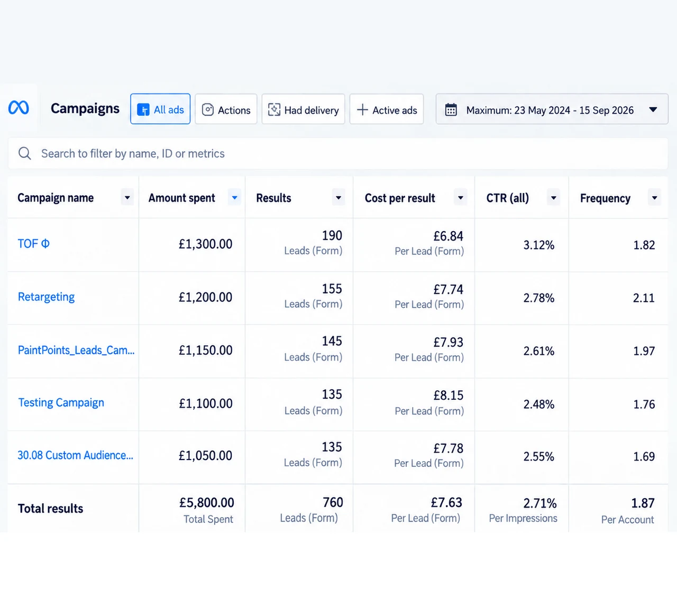677x616 pixels.
Task: Open the date range dropdown arrow
Action: pos(653,109)
